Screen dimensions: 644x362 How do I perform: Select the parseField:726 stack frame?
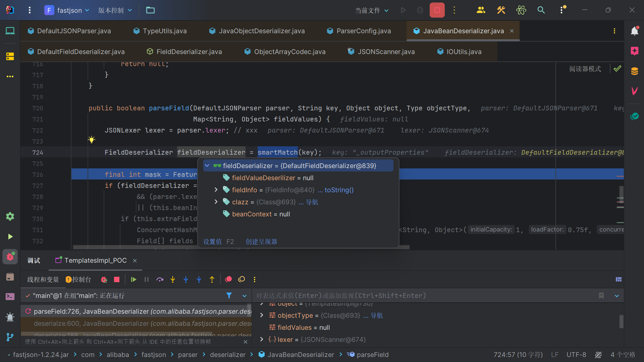pyautogui.click(x=136, y=311)
